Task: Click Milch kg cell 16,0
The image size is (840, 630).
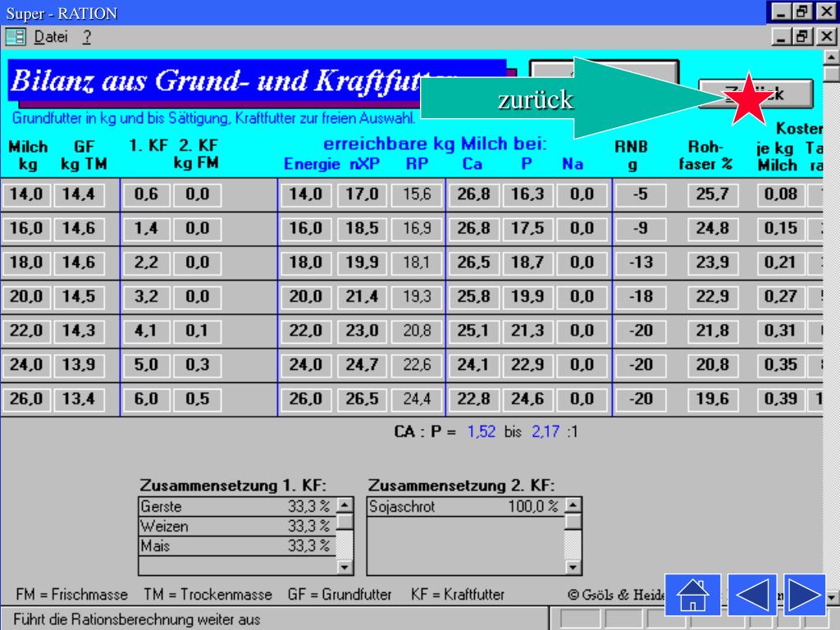Action: tap(26, 228)
